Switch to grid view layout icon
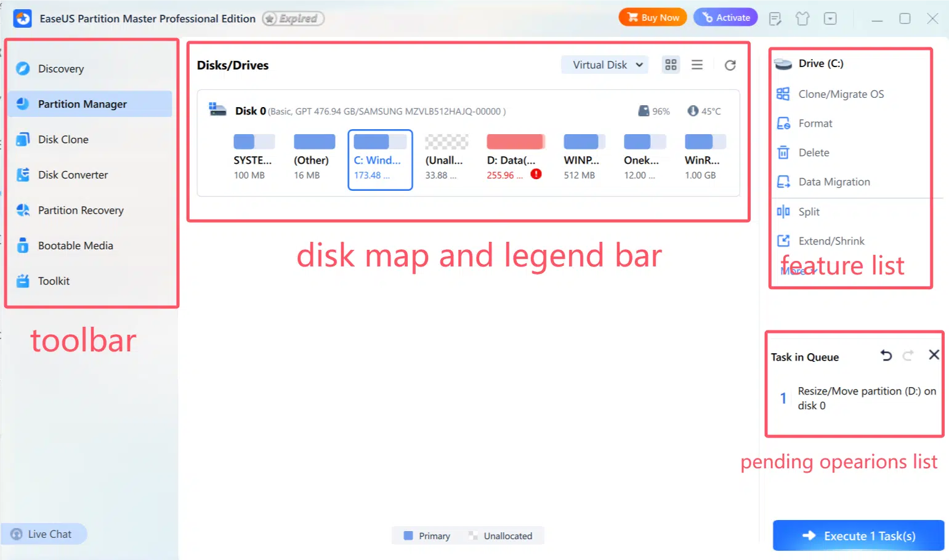This screenshot has width=949, height=560. [x=671, y=65]
